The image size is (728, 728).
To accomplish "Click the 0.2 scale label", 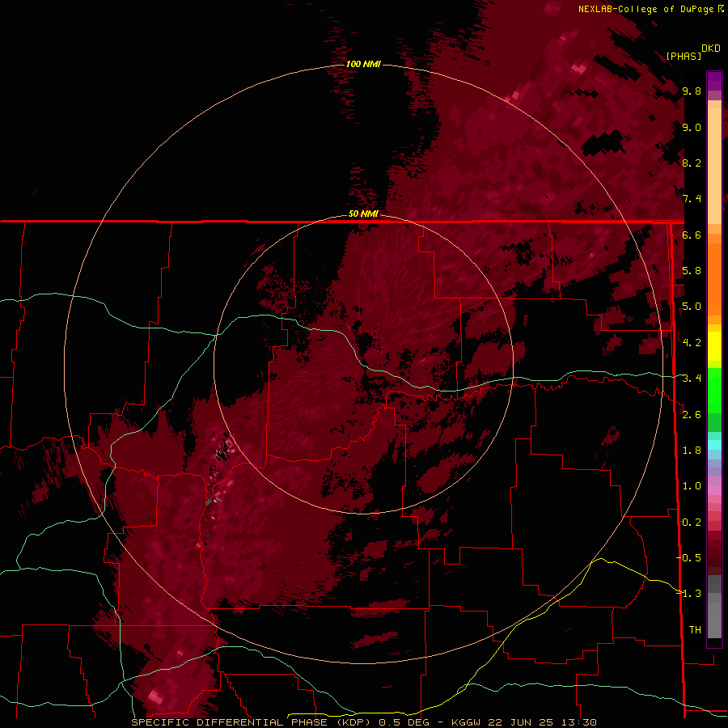I will coord(692,522).
